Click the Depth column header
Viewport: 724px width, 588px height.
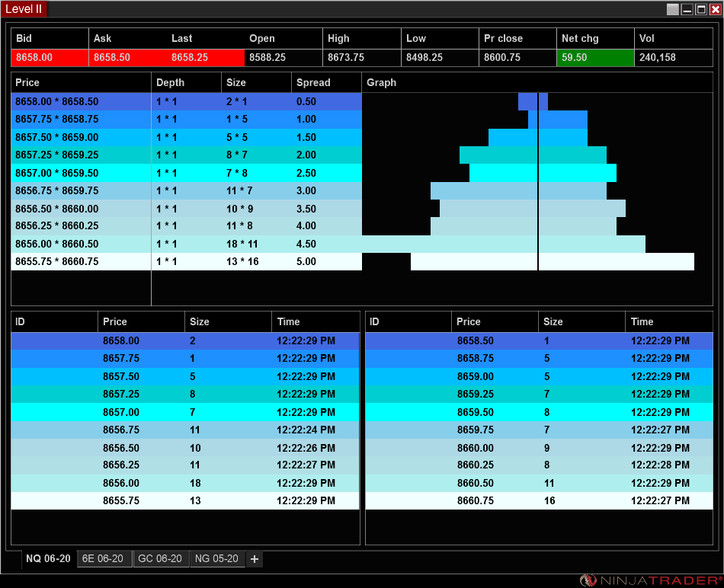[187, 82]
